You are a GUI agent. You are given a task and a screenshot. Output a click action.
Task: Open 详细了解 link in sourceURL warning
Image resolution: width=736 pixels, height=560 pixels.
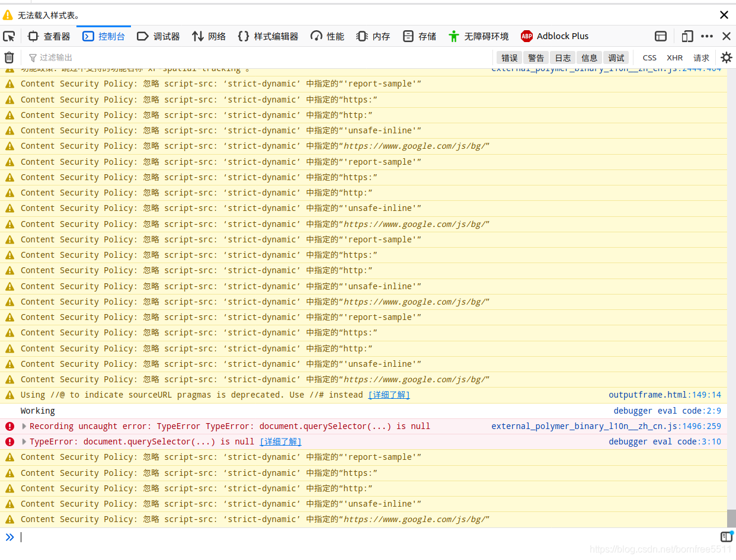[389, 395]
